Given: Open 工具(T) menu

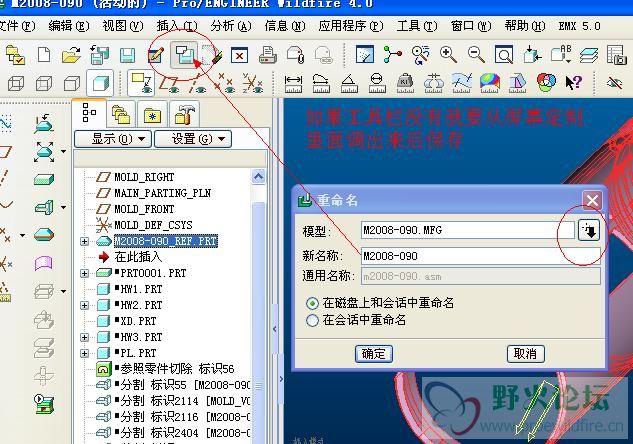Looking at the screenshot, I should 417,26.
